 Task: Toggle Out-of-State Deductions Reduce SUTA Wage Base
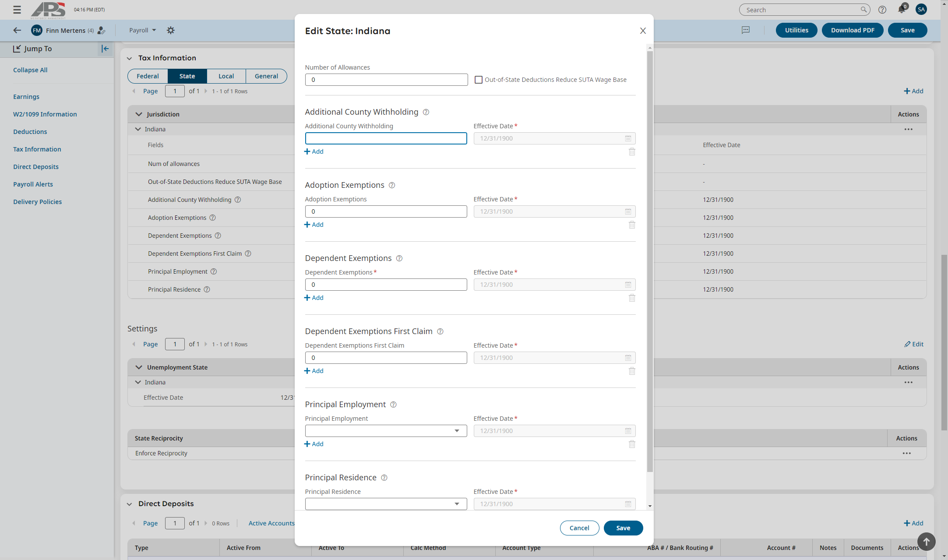click(x=479, y=80)
